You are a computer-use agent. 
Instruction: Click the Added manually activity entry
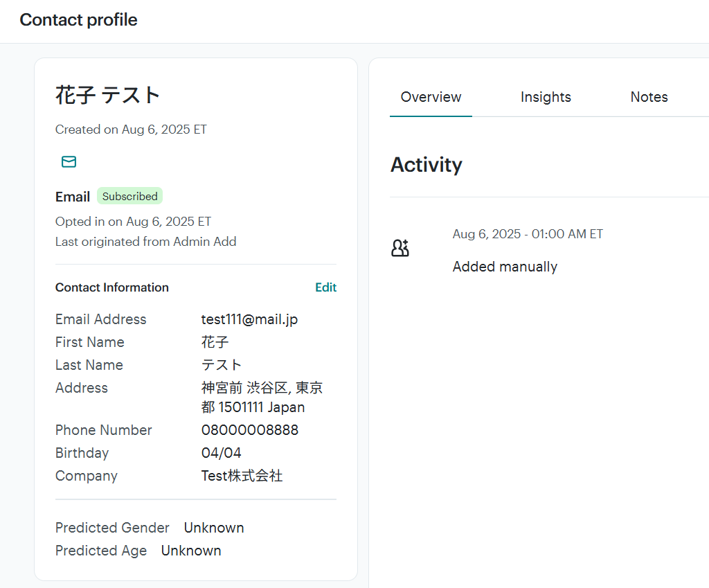[505, 267]
